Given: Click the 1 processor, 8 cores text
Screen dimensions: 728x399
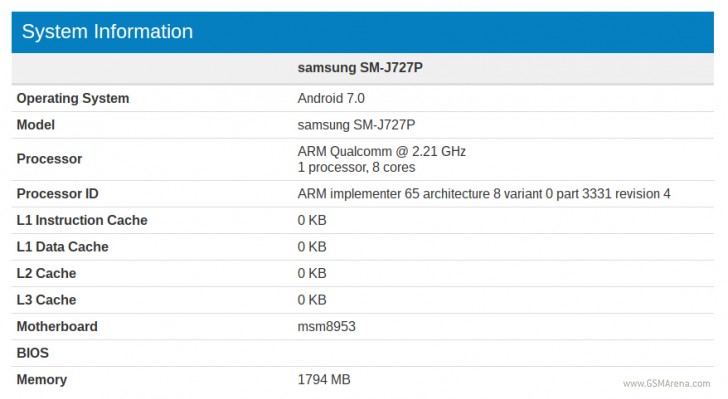Looking at the screenshot, I should [356, 167].
